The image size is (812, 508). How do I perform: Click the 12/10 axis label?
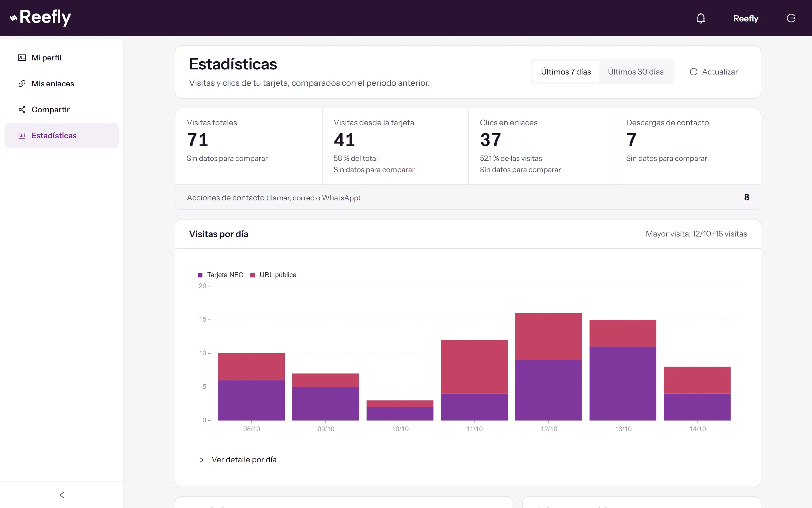click(549, 429)
